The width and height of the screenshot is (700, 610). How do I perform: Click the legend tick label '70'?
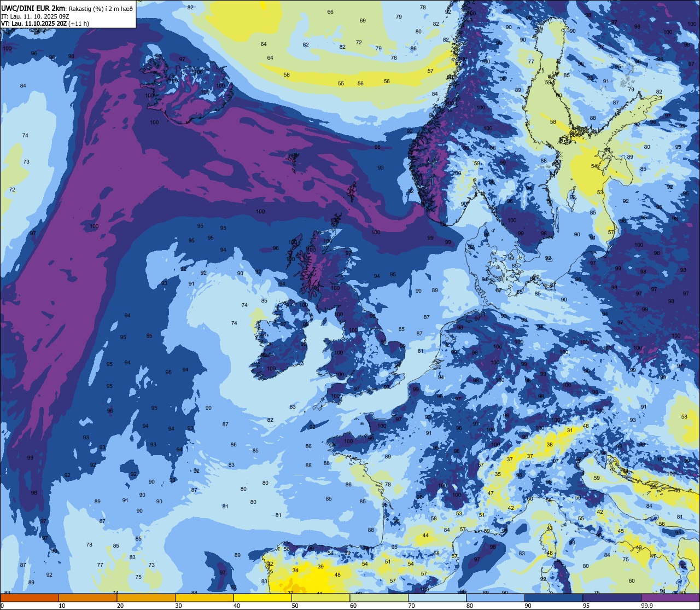click(x=411, y=606)
